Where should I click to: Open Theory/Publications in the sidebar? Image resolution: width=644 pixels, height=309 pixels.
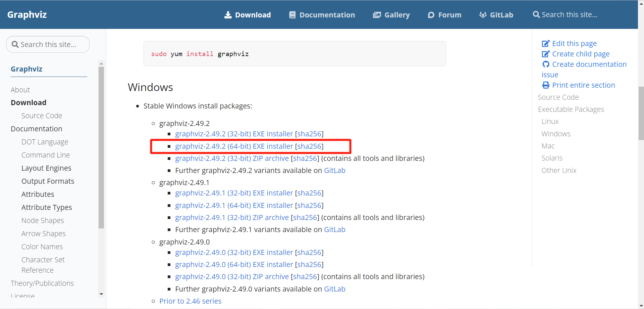tap(42, 283)
